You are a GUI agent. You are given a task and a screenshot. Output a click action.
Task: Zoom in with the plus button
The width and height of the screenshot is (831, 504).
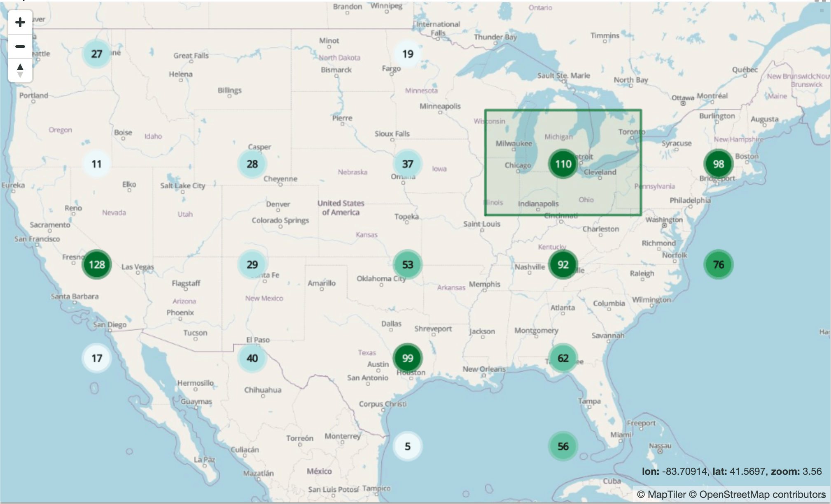point(20,22)
